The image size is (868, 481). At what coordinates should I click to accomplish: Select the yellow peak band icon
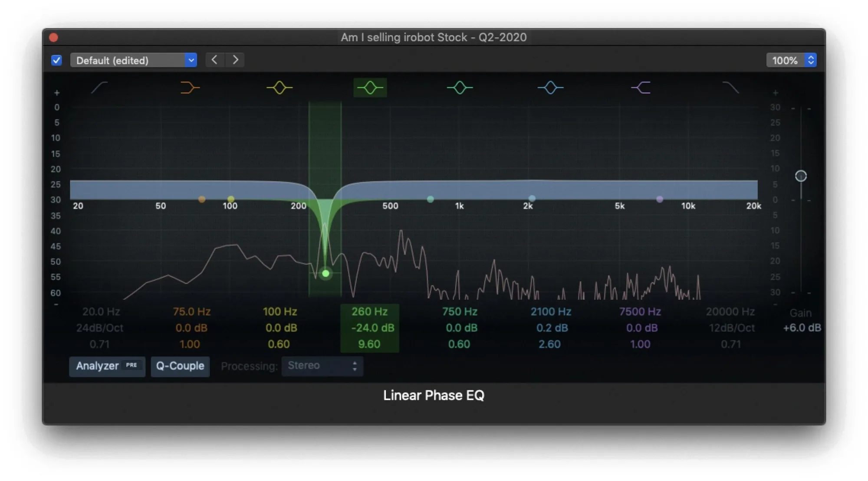tap(280, 87)
